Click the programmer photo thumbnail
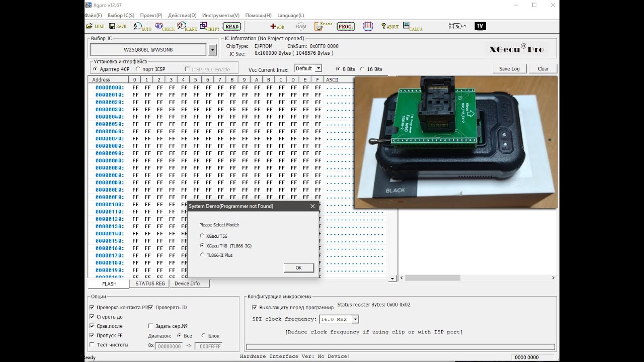The width and height of the screenshot is (644, 362). [x=456, y=142]
